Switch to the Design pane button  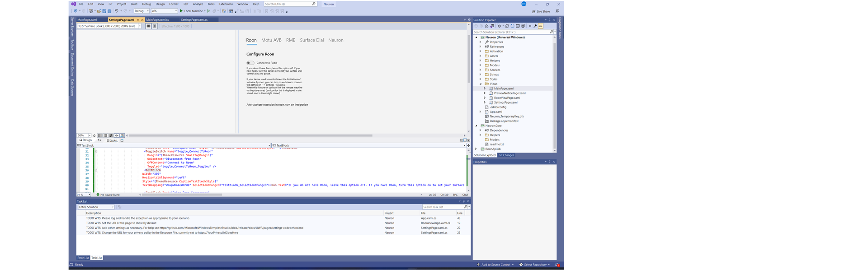(85, 140)
